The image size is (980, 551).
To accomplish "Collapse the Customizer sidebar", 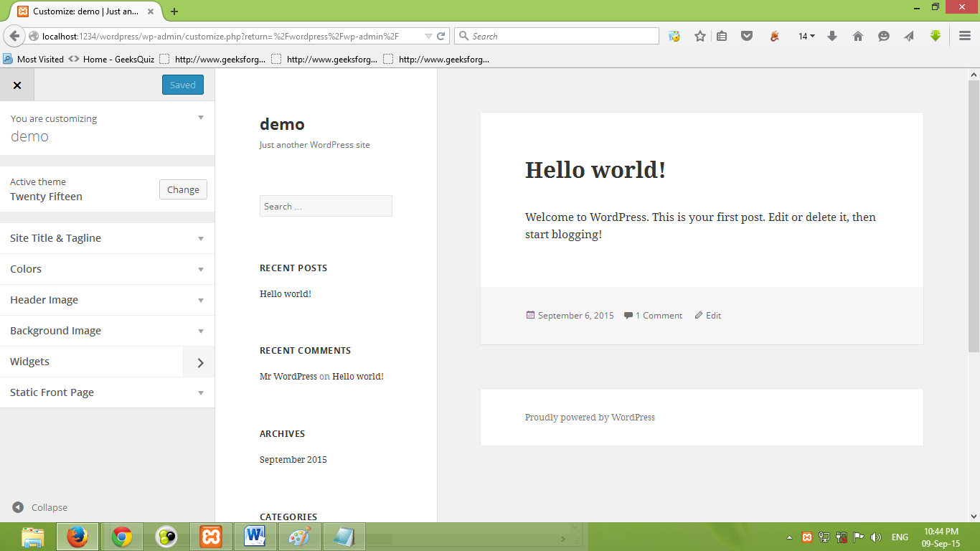I will 40,507.
